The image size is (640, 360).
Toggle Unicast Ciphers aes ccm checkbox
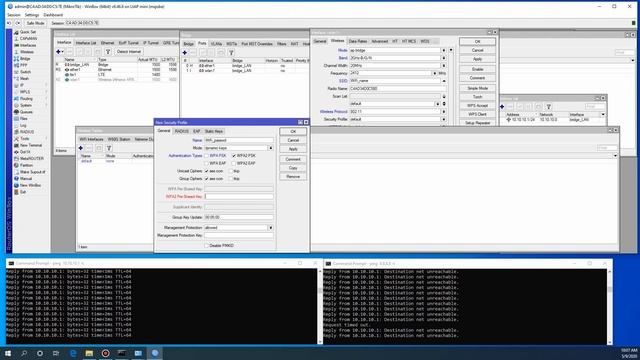(x=207, y=171)
